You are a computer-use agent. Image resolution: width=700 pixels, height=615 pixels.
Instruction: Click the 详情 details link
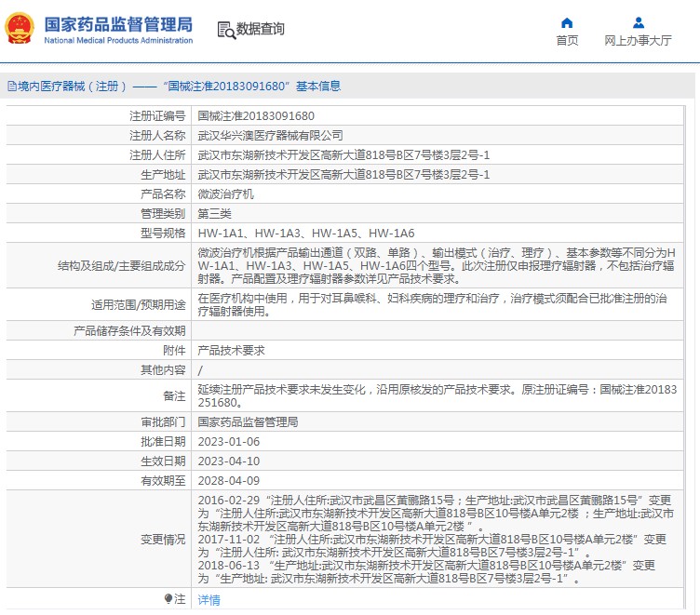tap(209, 599)
